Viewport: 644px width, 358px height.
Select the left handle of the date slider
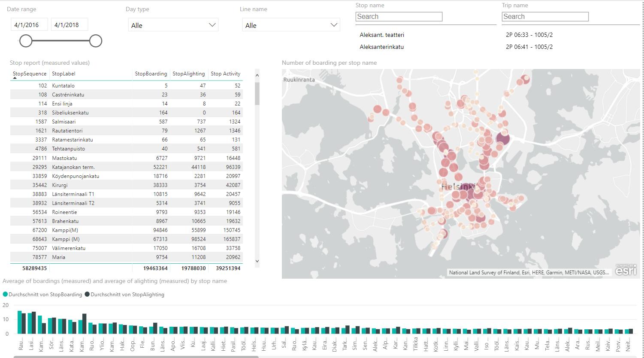[x=26, y=41]
